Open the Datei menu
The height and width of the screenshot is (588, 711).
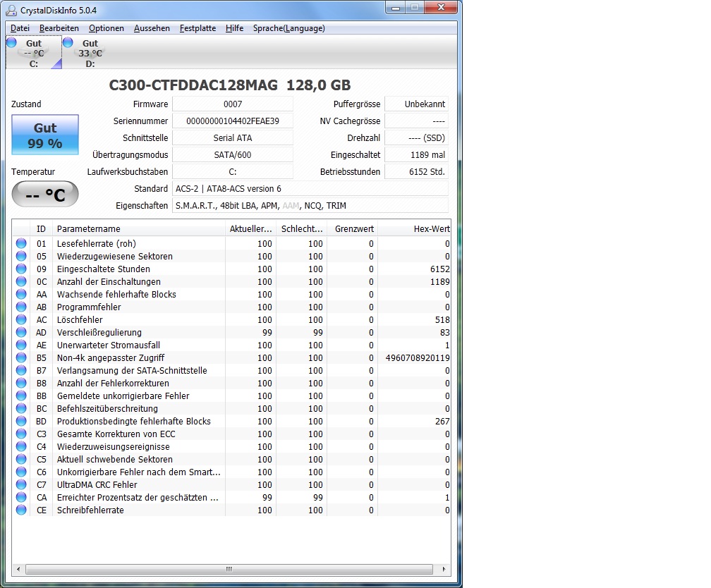tap(20, 28)
